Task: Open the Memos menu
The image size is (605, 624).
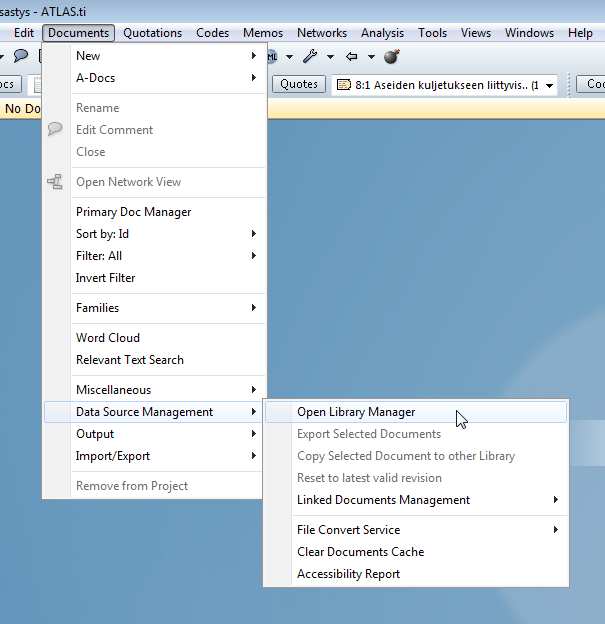Action: [263, 33]
